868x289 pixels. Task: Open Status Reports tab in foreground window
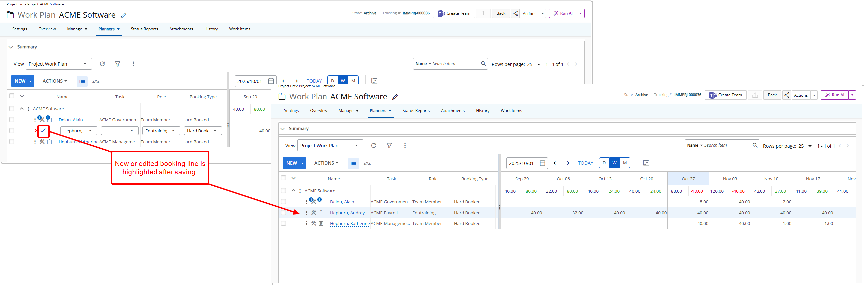416,111
